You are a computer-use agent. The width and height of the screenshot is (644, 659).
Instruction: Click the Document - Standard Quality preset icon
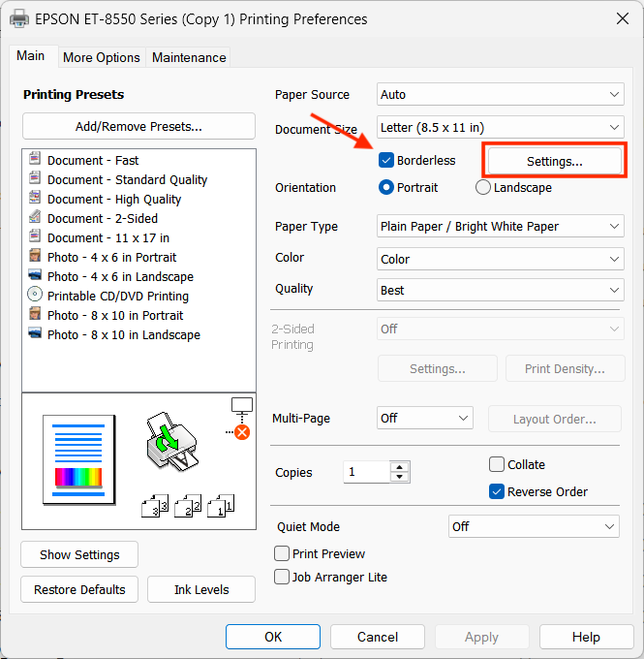(35, 178)
